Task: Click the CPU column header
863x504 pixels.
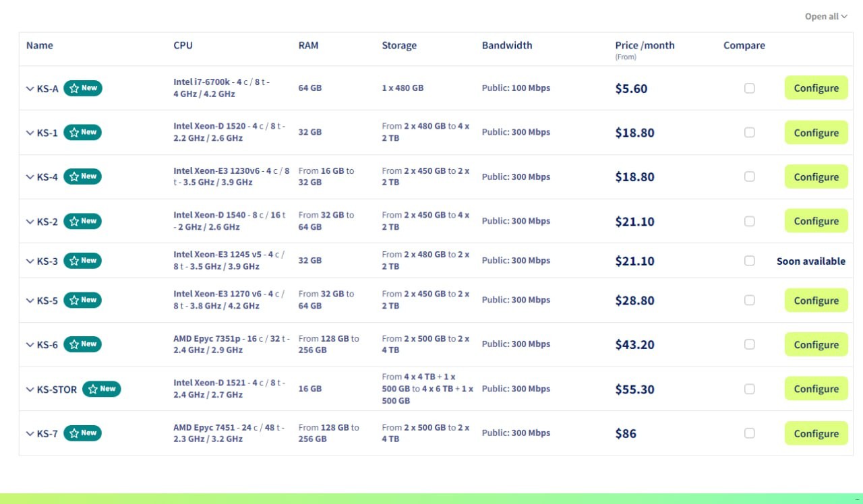Action: tap(183, 46)
